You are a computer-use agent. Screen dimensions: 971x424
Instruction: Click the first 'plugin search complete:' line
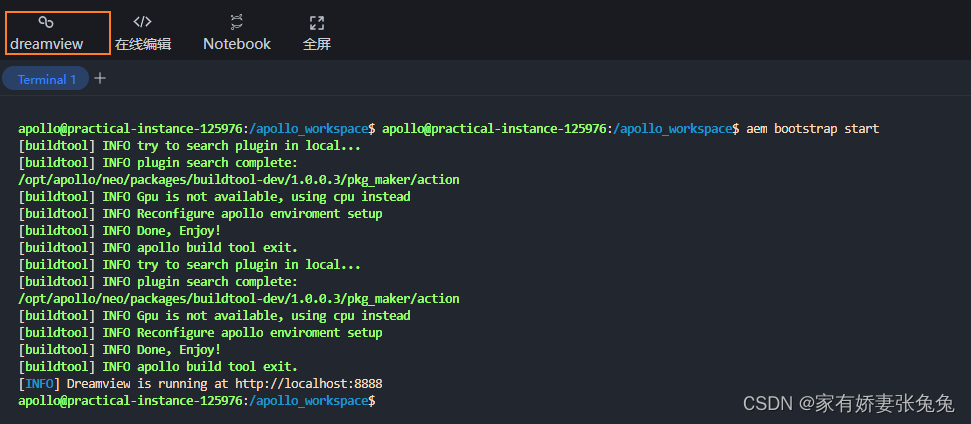pyautogui.click(x=158, y=163)
